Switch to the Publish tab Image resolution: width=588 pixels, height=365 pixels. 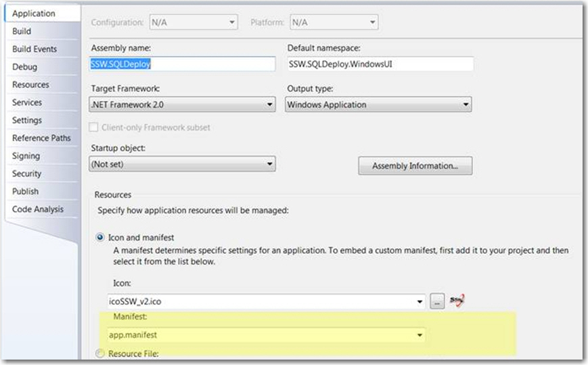coord(25,191)
